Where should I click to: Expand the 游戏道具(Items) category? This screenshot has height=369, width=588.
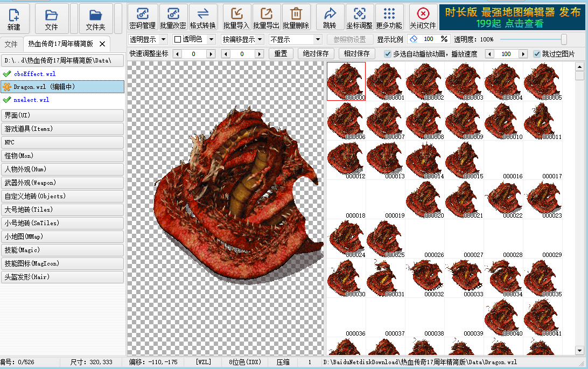click(x=62, y=129)
